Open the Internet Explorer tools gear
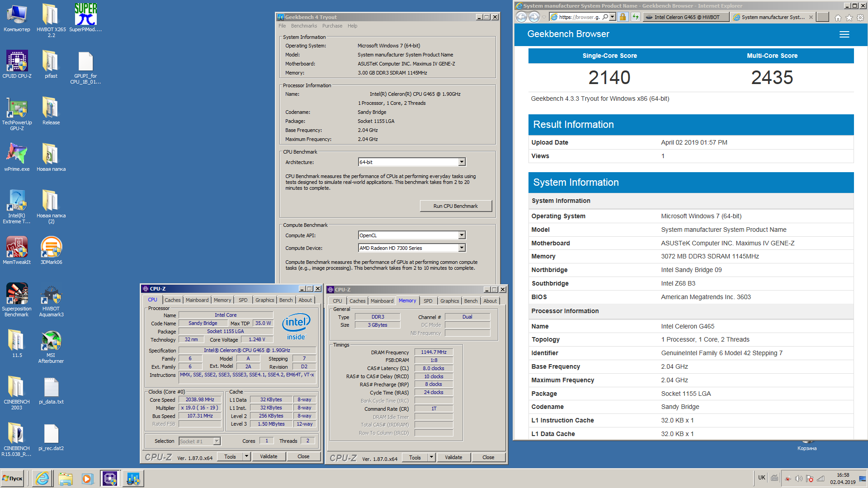This screenshot has height=488, width=868. click(x=860, y=18)
